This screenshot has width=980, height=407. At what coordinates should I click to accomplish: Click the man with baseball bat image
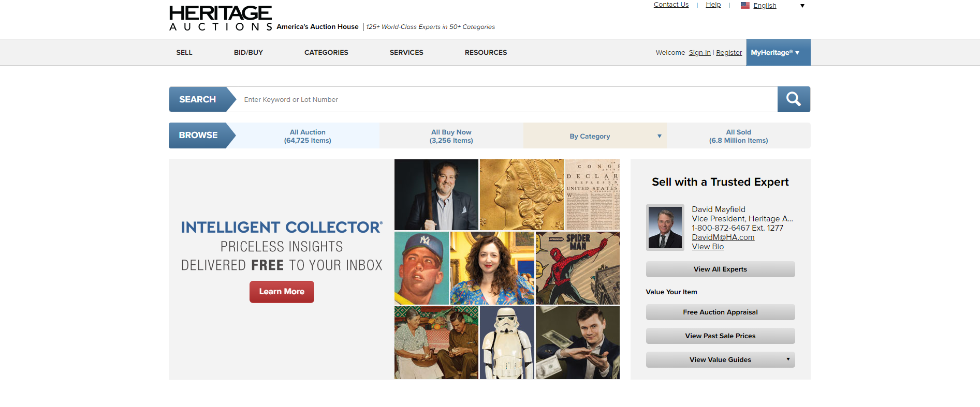click(x=436, y=194)
